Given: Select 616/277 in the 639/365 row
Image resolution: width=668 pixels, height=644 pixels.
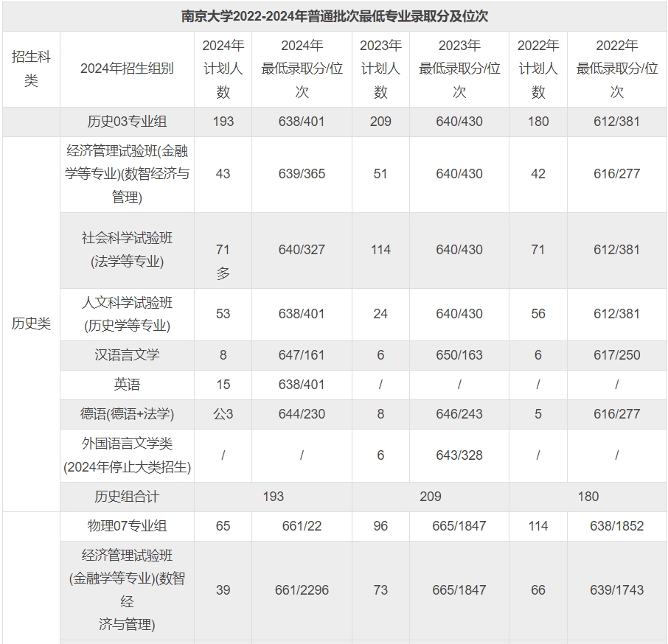Looking at the screenshot, I should tap(617, 174).
